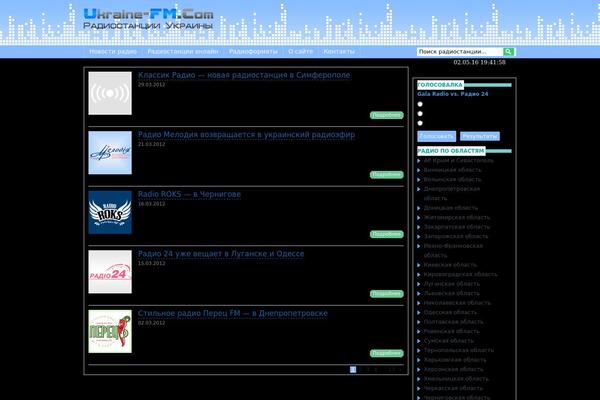
Task: Open Подробнее for the Радио 24 article
Action: [x=387, y=294]
